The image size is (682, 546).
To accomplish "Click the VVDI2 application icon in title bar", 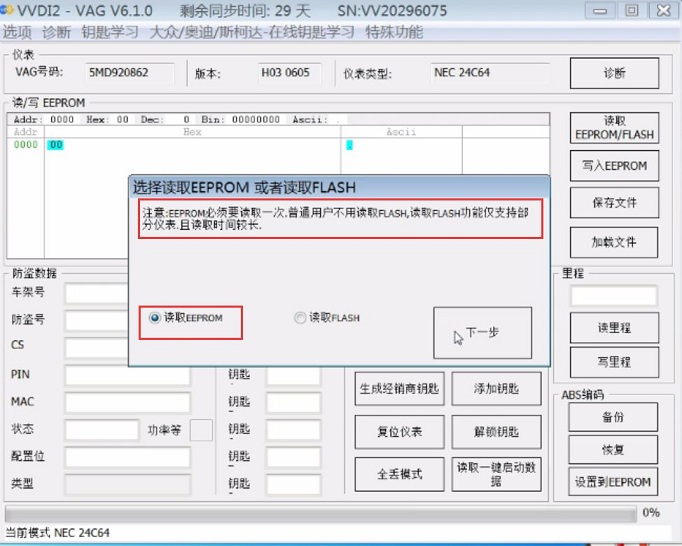I will (x=8, y=10).
